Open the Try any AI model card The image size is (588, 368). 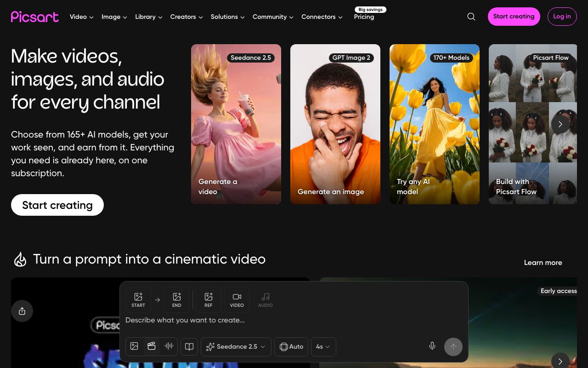tap(435, 124)
